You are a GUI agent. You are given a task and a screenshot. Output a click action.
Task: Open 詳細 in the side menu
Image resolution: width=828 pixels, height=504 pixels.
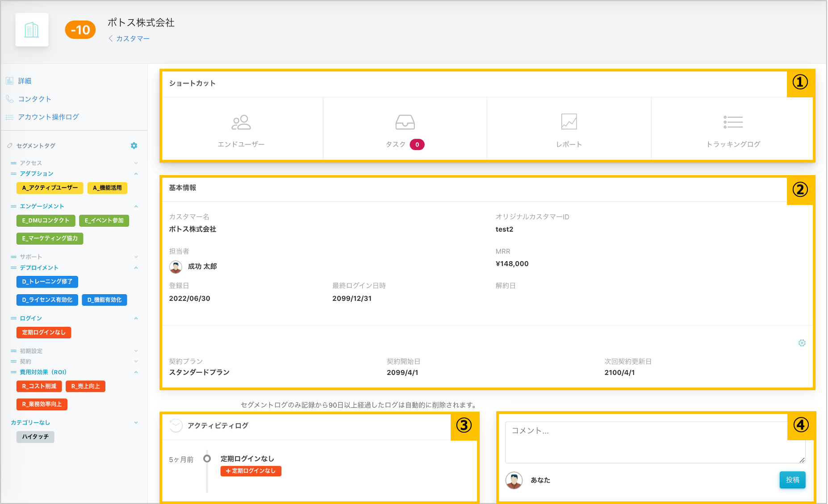pyautogui.click(x=25, y=81)
